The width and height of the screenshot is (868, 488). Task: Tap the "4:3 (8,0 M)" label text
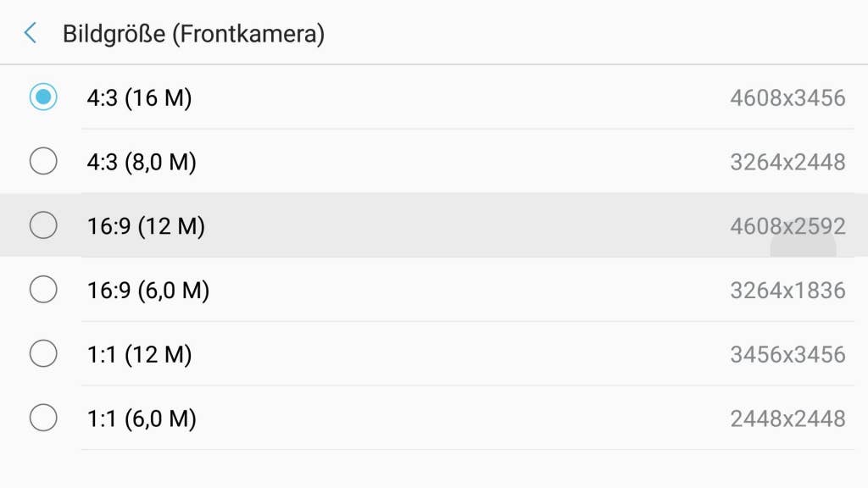coord(142,162)
